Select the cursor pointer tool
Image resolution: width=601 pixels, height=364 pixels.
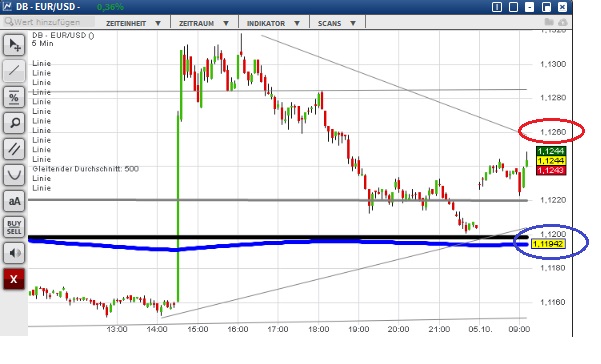pyautogui.click(x=14, y=45)
